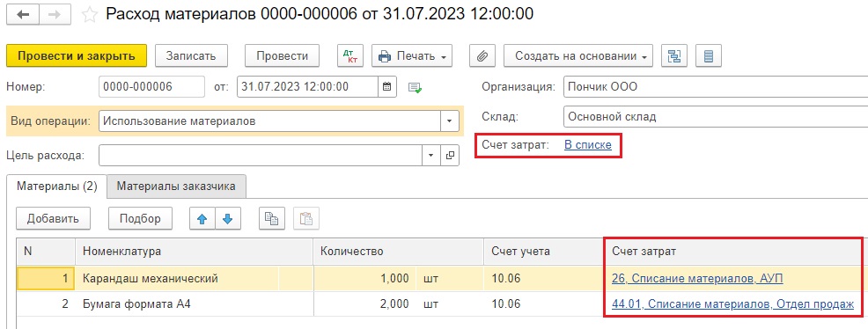Open the Цель расхода selection form icon
Image resolution: width=868 pixels, height=329 pixels.
pyautogui.click(x=450, y=156)
